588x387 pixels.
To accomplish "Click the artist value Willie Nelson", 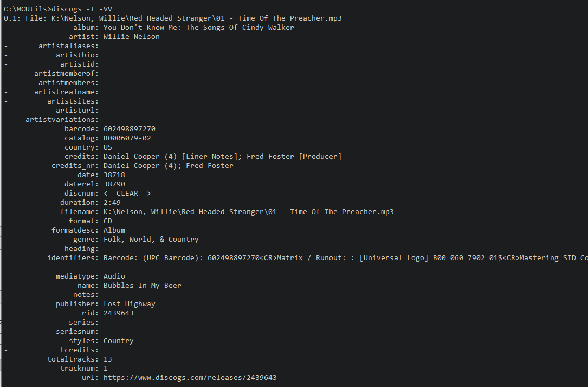I will pos(132,37).
